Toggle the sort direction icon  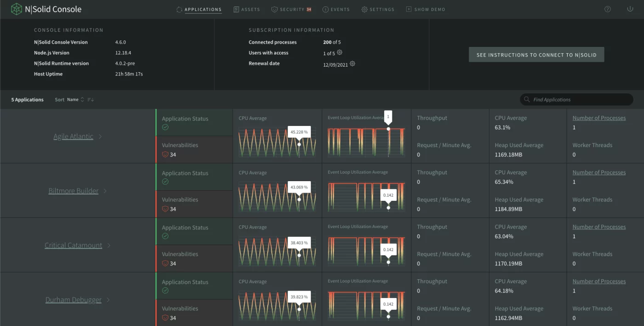(91, 99)
